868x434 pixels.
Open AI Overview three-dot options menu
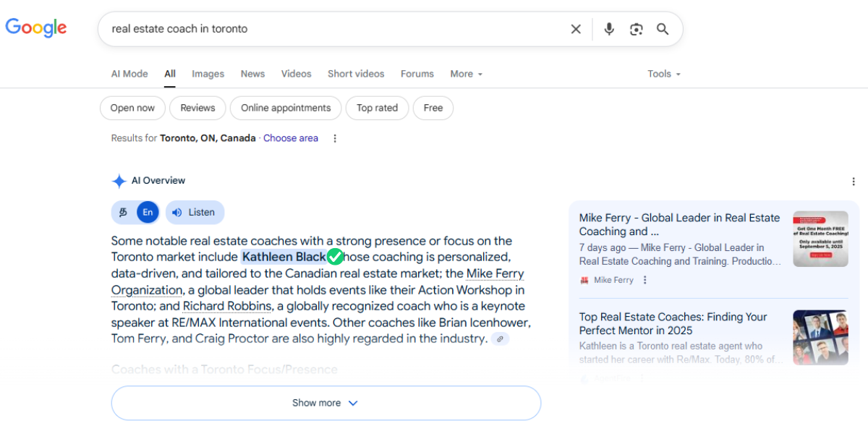[854, 182]
